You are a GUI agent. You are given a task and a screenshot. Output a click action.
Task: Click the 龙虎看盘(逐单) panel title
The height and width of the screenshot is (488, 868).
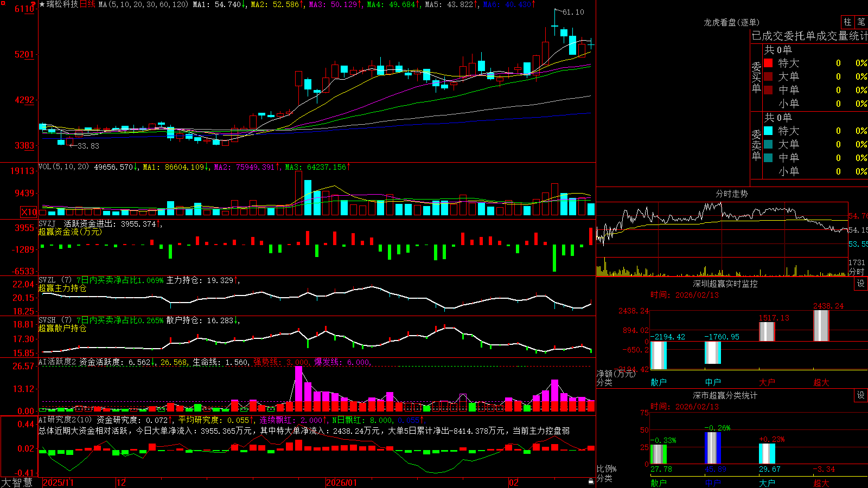[x=731, y=22]
